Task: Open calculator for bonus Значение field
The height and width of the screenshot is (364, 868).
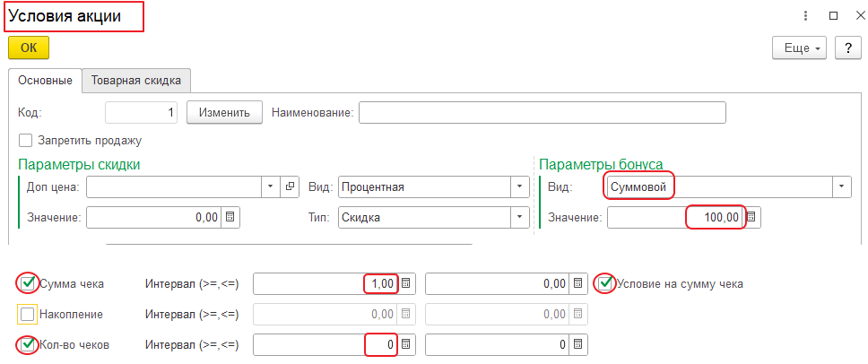Action: (x=752, y=217)
